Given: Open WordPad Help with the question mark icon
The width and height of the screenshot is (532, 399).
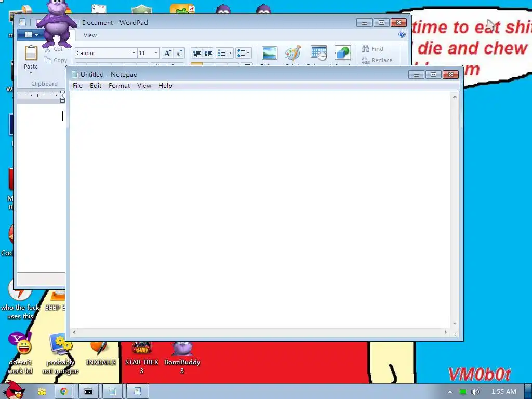Looking at the screenshot, I should coord(402,34).
